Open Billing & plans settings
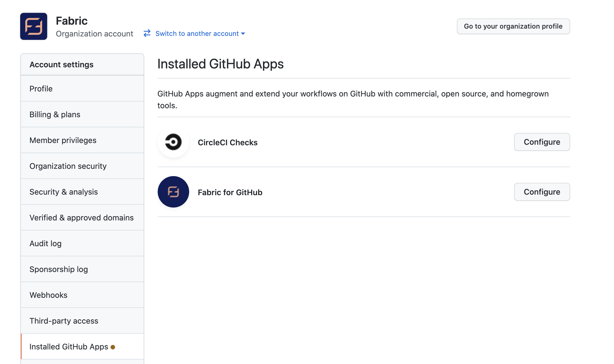Screen dimensions: 614x364 [x=82, y=114]
